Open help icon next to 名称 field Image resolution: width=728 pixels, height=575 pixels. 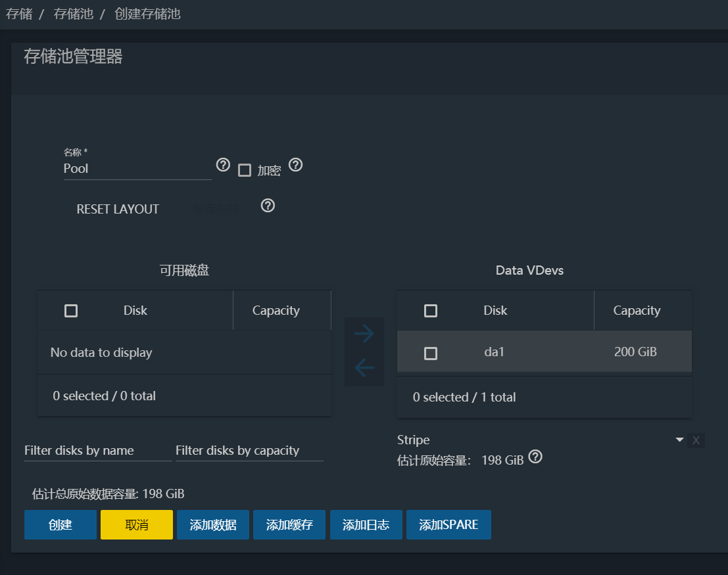pyautogui.click(x=223, y=165)
